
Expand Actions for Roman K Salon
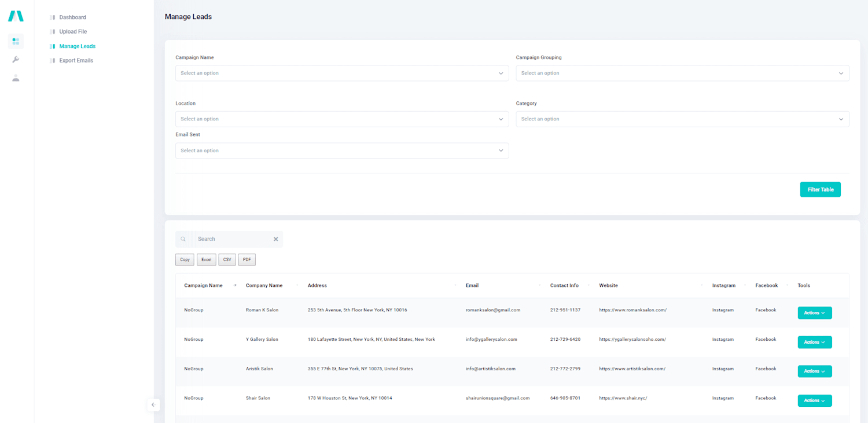pyautogui.click(x=815, y=312)
